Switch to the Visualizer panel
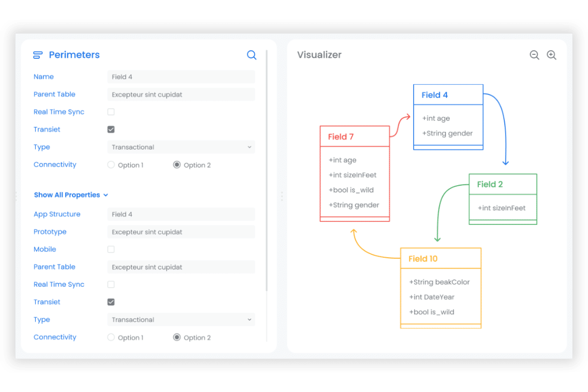 tap(319, 55)
